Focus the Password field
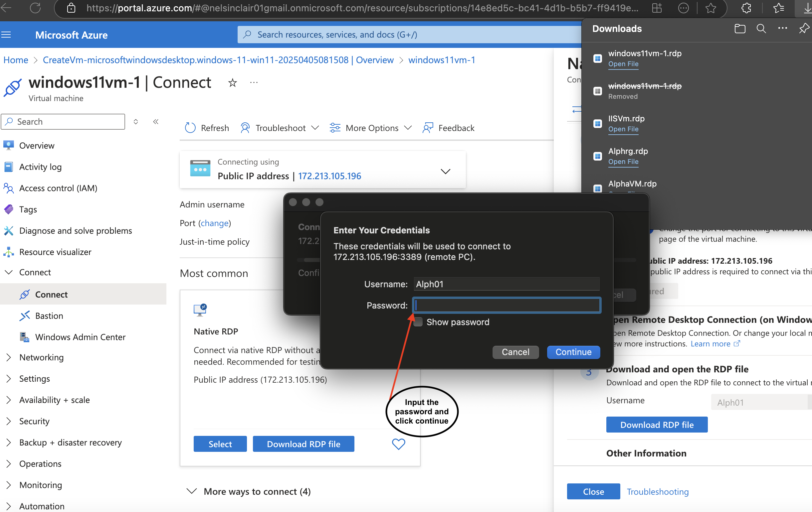The image size is (812, 512). [507, 305]
